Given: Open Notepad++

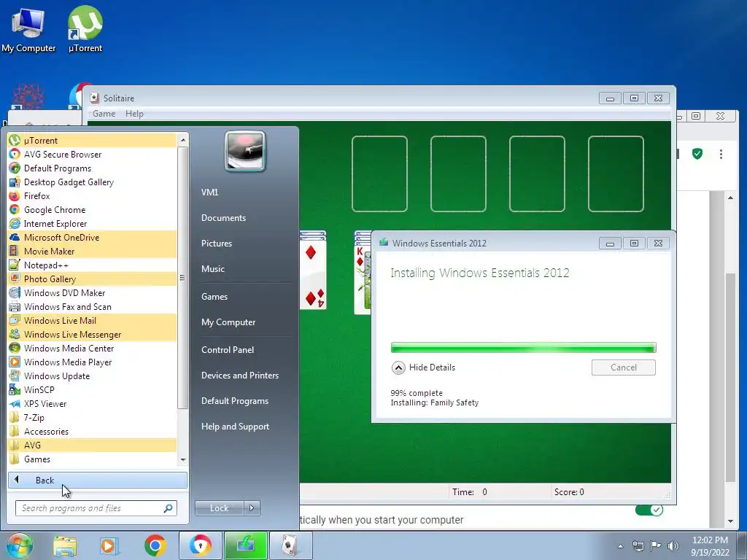Looking at the screenshot, I should [x=92, y=265].
